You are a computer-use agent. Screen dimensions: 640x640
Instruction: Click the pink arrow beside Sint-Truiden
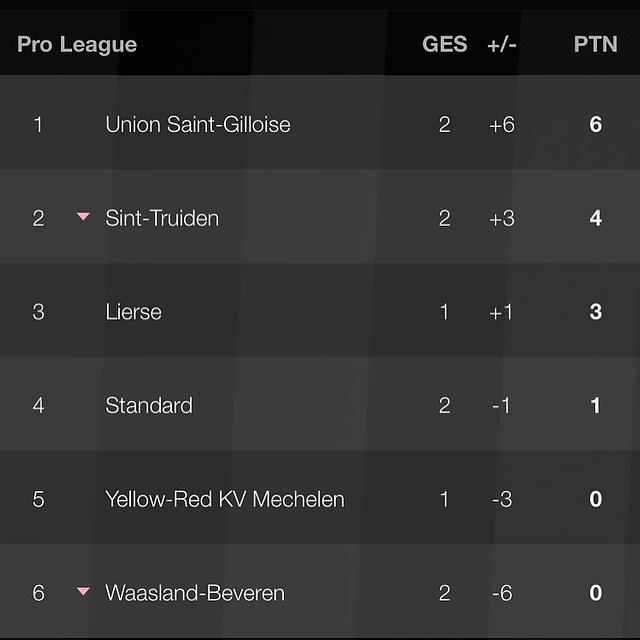point(83,217)
